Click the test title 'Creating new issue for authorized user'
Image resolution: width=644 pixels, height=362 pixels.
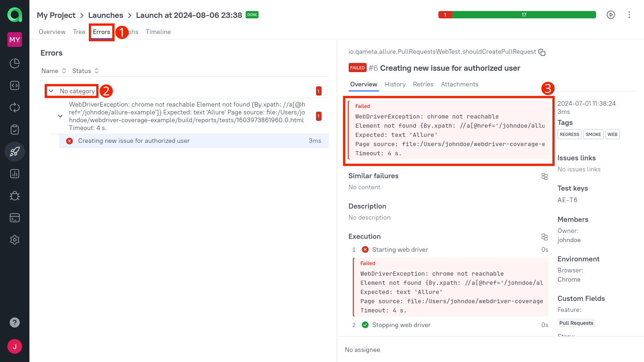coord(450,68)
